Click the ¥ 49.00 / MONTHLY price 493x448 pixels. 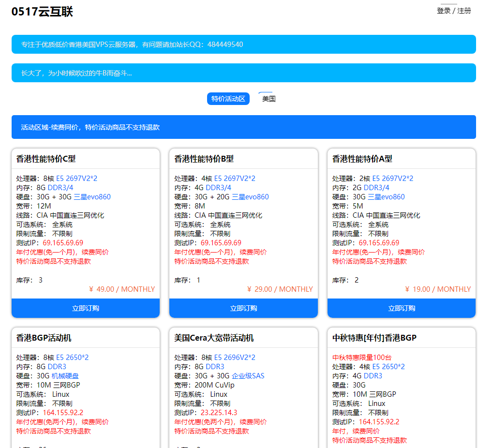coord(122,289)
